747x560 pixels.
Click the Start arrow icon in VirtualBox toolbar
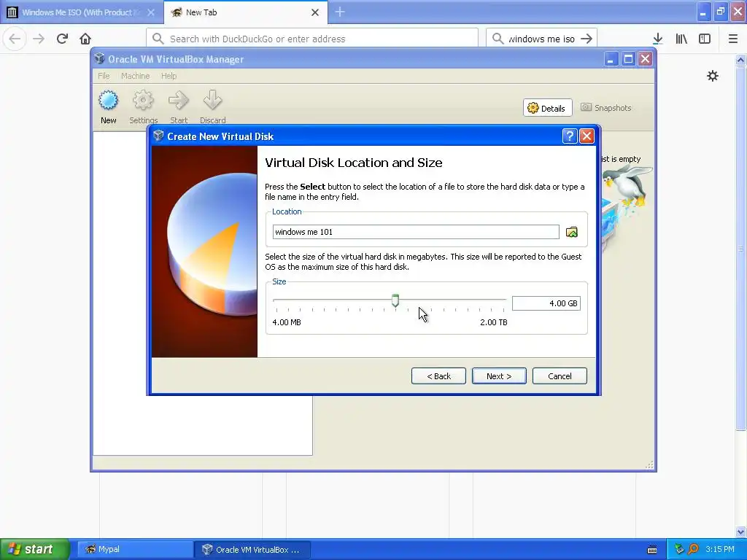click(x=179, y=101)
